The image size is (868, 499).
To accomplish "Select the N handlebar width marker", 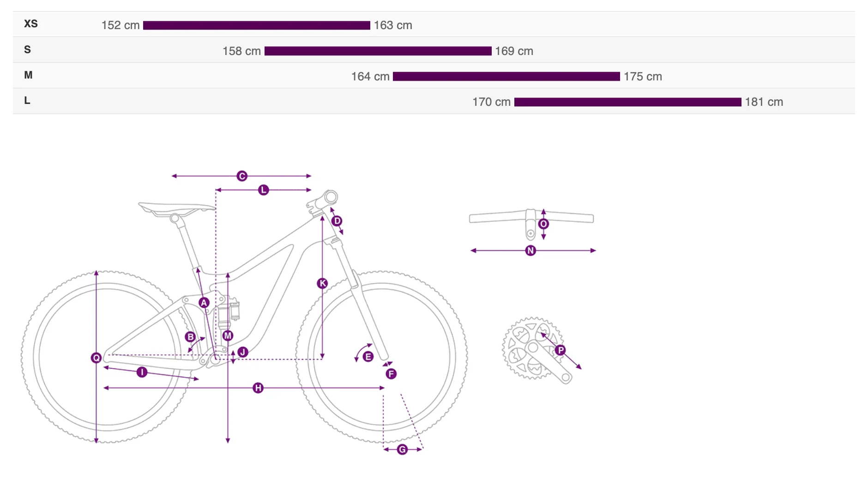I will (530, 250).
